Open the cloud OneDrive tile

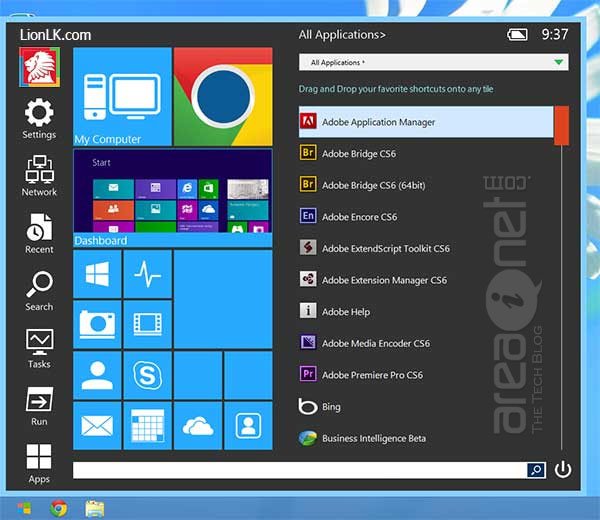pyautogui.click(x=198, y=425)
